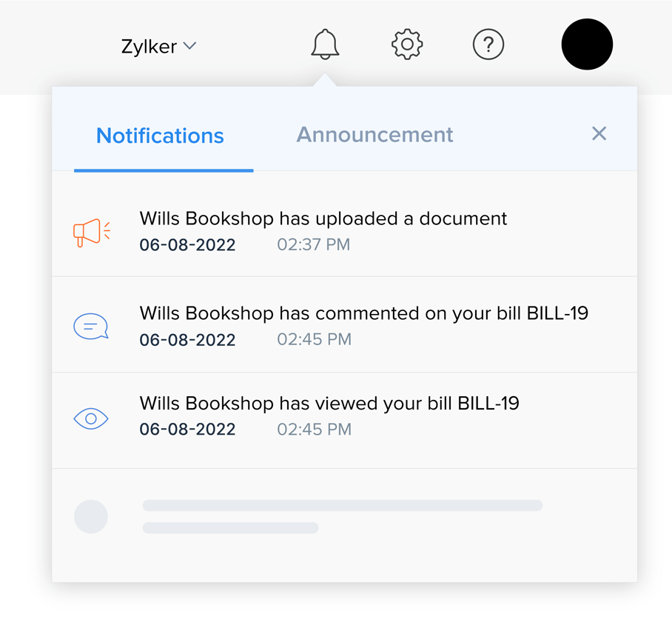Open settings via the gear icon
This screenshot has height=631, width=672.
click(x=407, y=44)
